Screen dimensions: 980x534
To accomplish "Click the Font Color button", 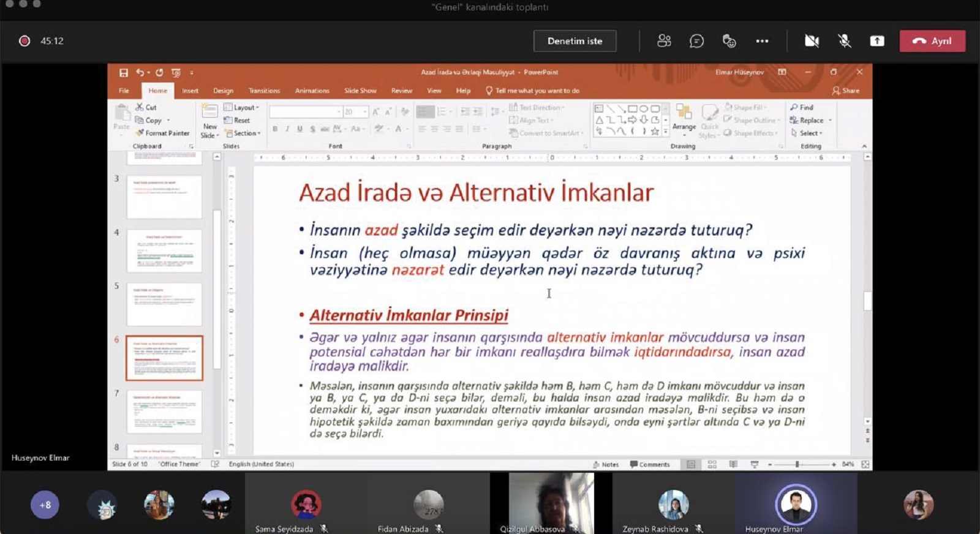I will 399,129.
